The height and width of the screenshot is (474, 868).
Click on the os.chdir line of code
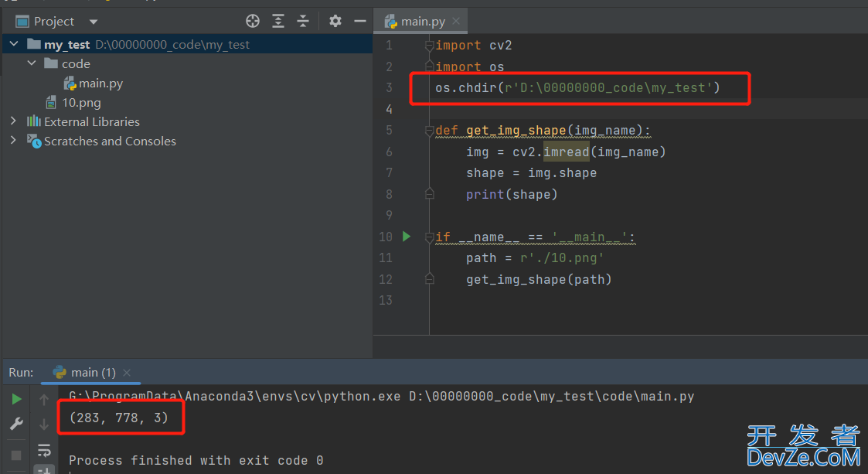coord(577,87)
